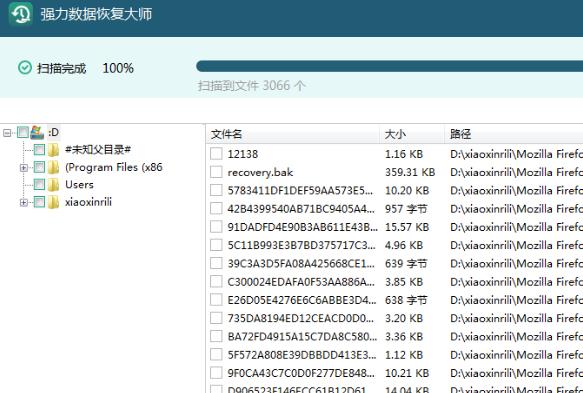
Task: Click the size cell 359.31 KB
Action: click(x=410, y=172)
